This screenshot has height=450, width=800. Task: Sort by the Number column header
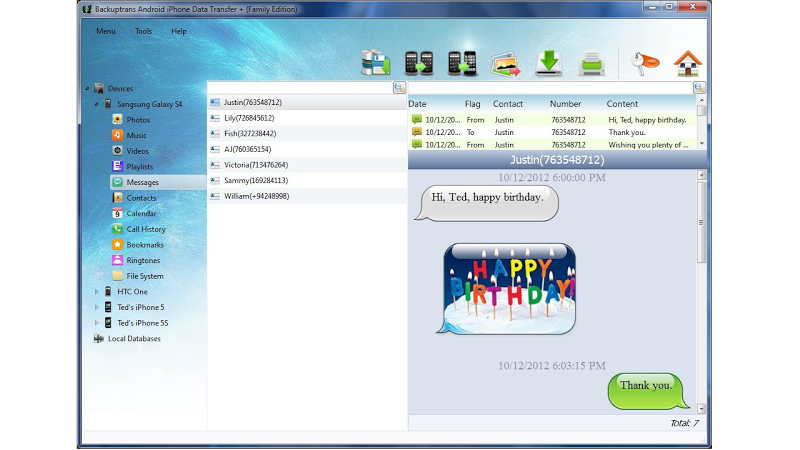565,104
